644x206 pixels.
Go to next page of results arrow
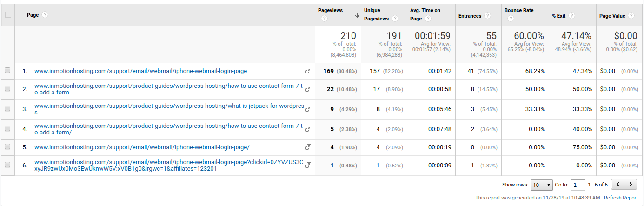631,185
